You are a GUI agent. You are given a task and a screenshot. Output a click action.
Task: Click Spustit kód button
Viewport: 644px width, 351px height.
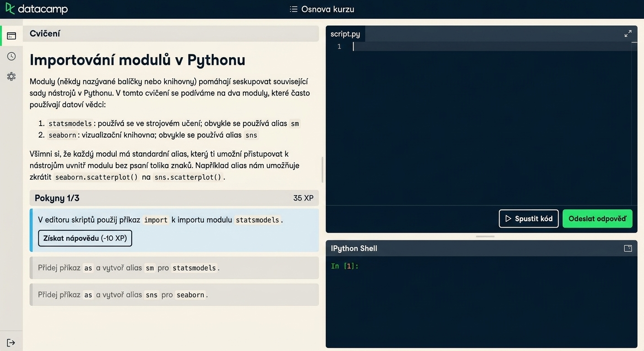pyautogui.click(x=529, y=218)
